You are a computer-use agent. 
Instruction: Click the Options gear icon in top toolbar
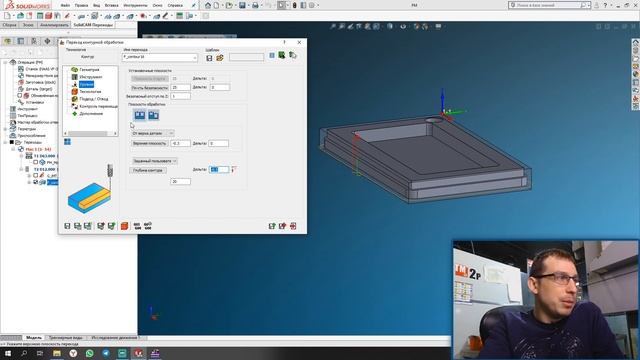click(x=312, y=5)
